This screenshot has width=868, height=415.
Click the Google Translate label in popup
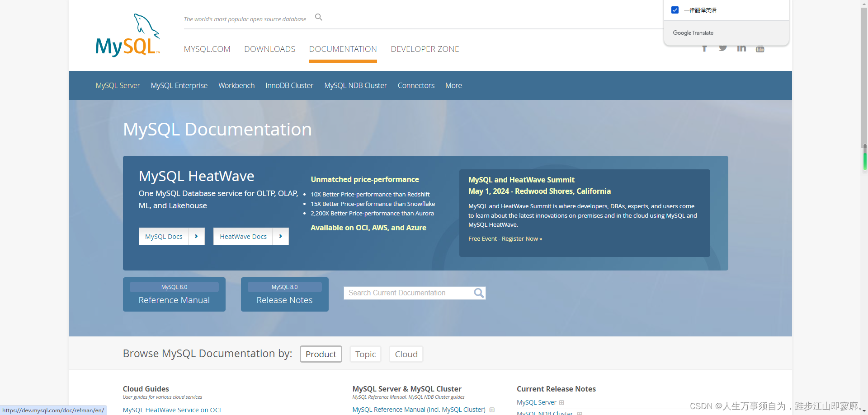click(693, 33)
